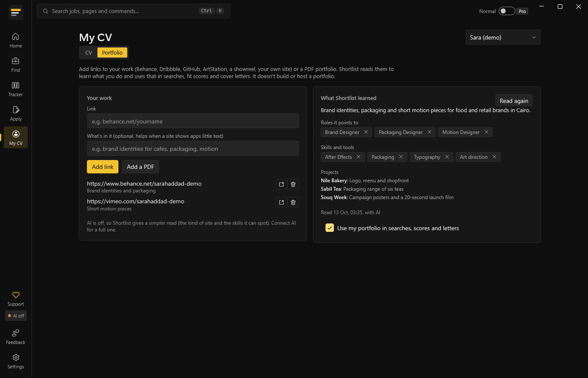Uncheck use my portfolio in searches
This screenshot has width=588, height=378.
330,228
